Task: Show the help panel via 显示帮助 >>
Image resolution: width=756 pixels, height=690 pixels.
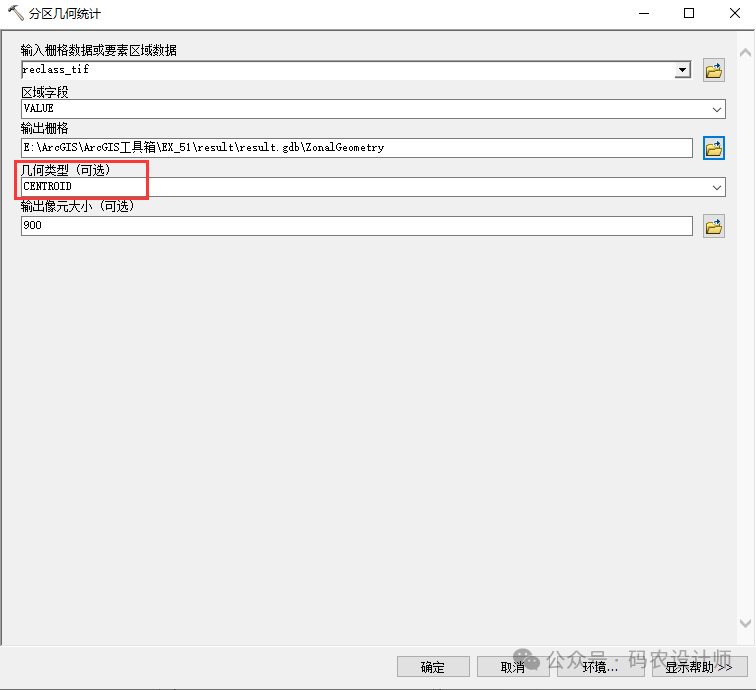Action: (699, 667)
